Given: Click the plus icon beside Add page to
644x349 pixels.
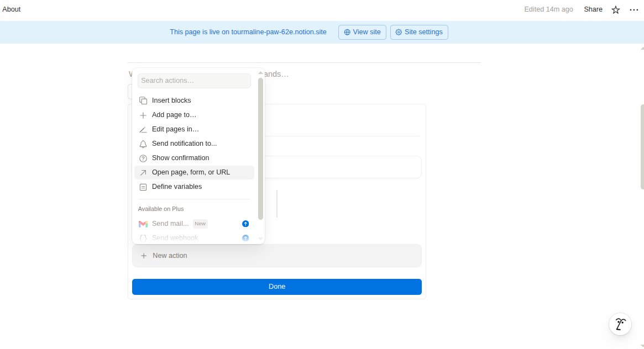Looking at the screenshot, I should point(143,115).
